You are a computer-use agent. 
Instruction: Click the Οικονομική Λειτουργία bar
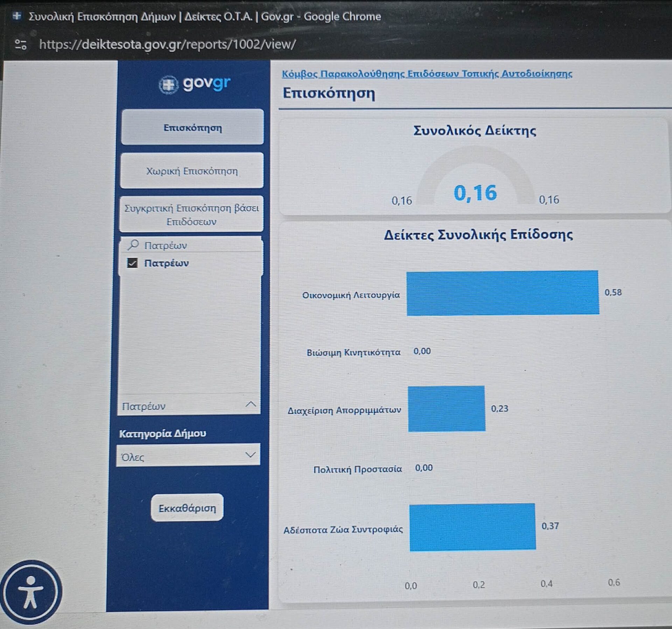click(x=502, y=293)
